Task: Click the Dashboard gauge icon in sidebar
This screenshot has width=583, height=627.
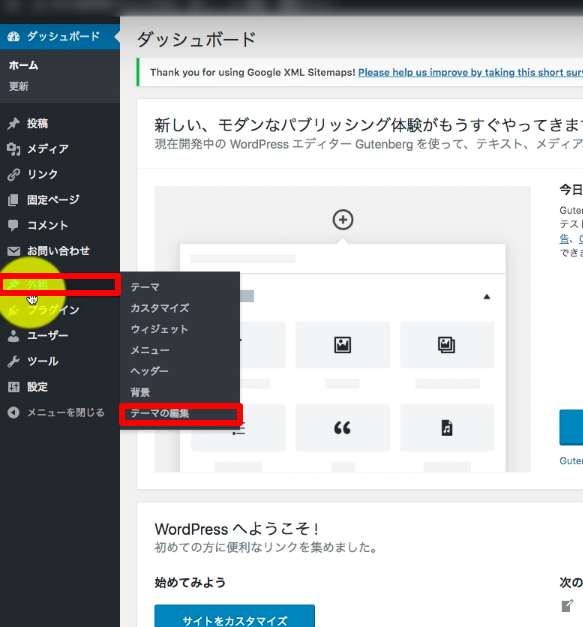Action: click(14, 36)
